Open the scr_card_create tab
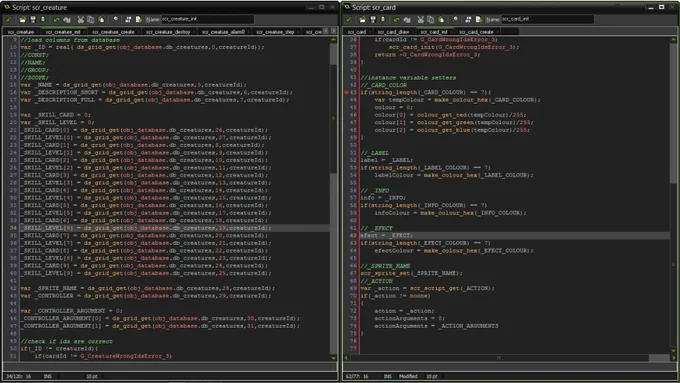Image resolution: width=680 pixels, height=383 pixels. (476, 32)
